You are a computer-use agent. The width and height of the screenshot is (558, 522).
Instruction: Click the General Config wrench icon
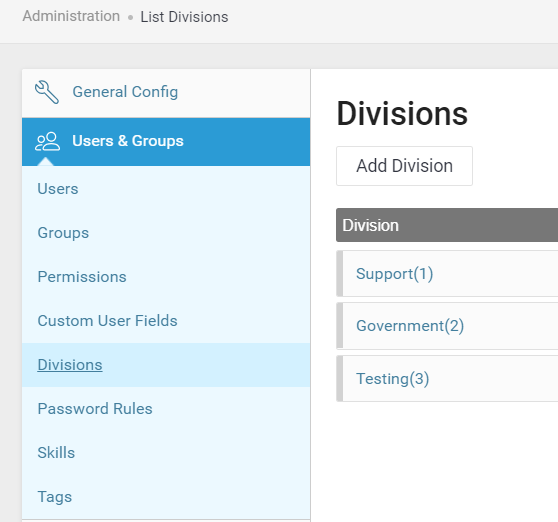tap(47, 92)
